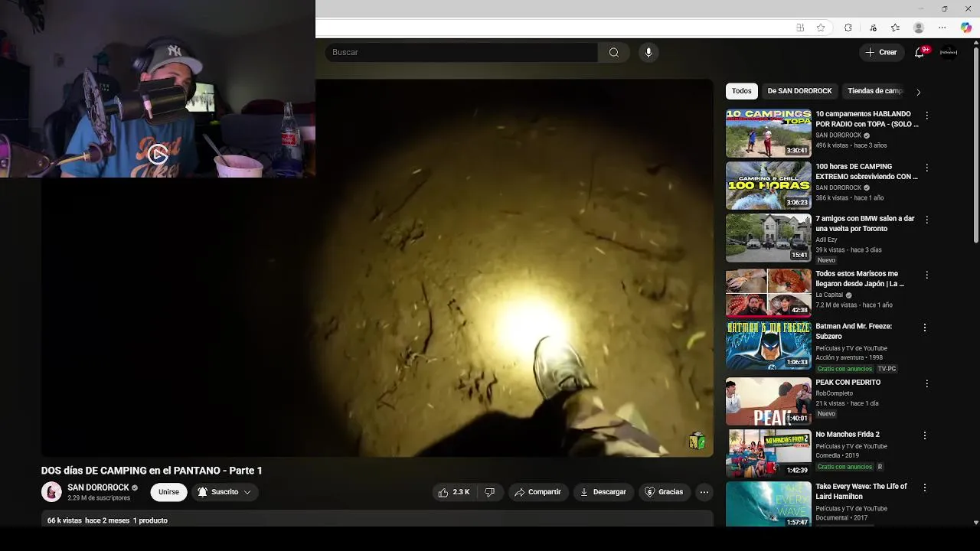
Task: Click the Crear button
Action: coord(880,52)
